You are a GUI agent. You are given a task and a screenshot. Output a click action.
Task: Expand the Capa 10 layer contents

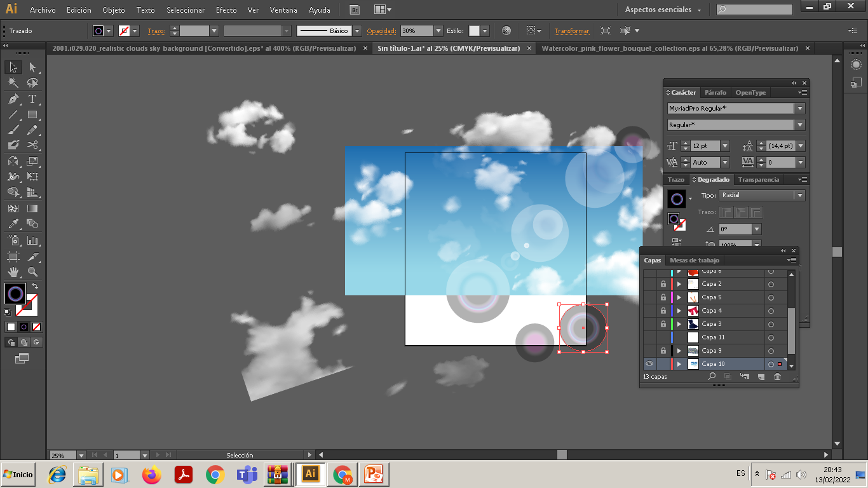pos(679,364)
